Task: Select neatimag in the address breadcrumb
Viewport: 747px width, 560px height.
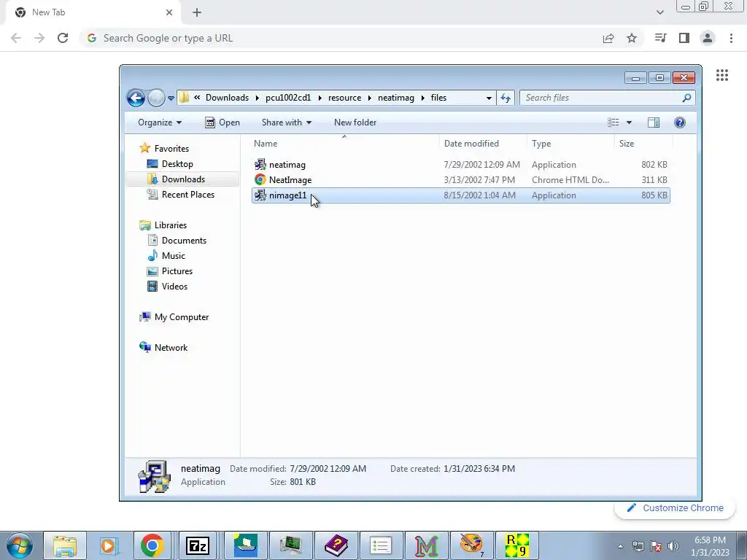Action: point(396,98)
